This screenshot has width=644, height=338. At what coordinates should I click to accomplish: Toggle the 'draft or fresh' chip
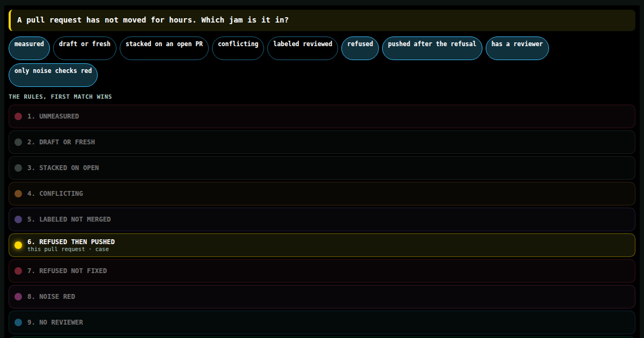pyautogui.click(x=85, y=48)
